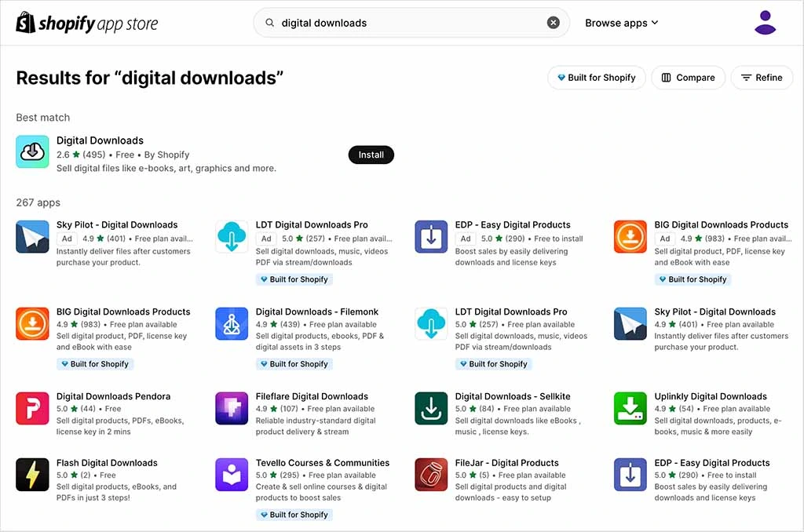The image size is (804, 532).
Task: Install the Digital Downloads app by Shopify
Action: [x=371, y=155]
